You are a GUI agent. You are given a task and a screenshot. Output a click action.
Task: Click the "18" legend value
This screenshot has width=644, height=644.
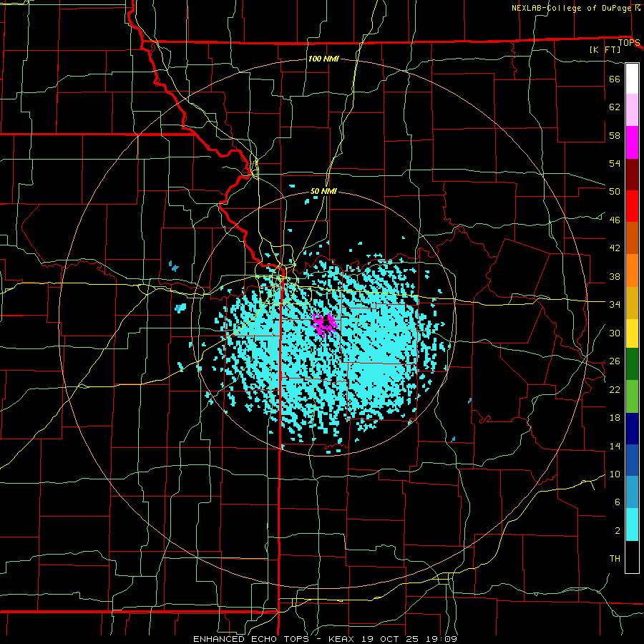(615, 418)
